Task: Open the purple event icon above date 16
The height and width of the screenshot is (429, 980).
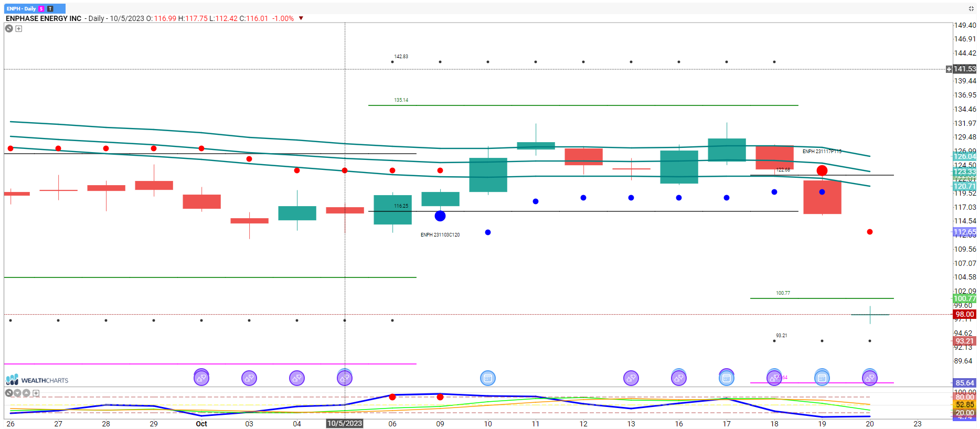Action: 679,378
